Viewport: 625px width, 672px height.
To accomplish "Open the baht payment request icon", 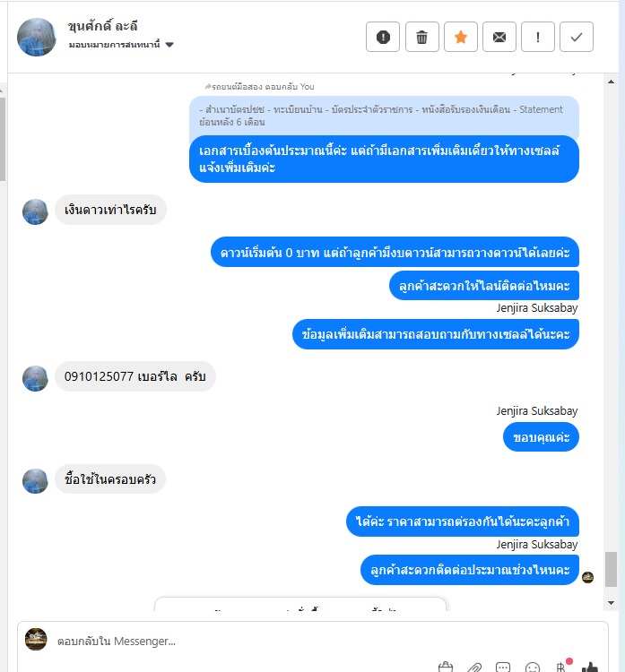I will 561,667.
